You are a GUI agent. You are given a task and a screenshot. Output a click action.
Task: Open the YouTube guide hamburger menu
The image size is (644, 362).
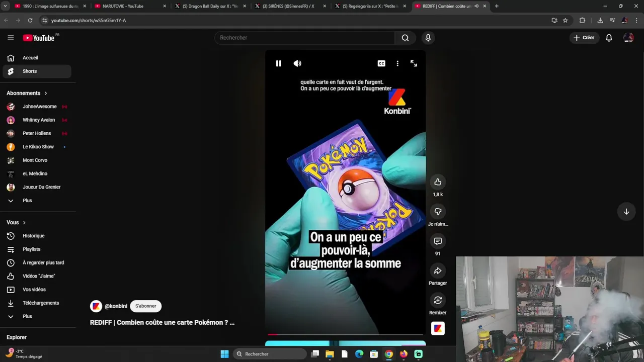(x=11, y=38)
